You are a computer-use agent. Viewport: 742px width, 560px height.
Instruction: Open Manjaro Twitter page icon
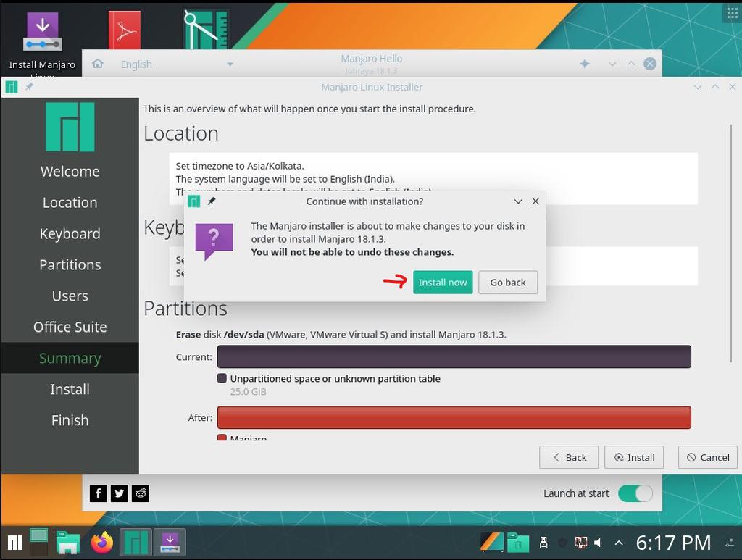coord(120,493)
